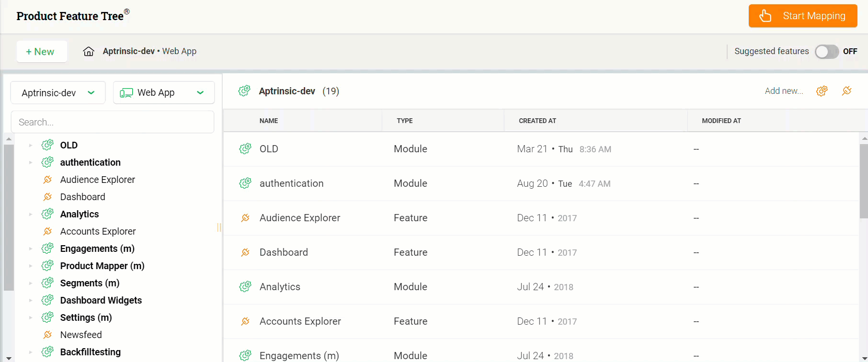Click the table scrollbar thumb on right
This screenshot has height=362, width=868.
coord(864,181)
